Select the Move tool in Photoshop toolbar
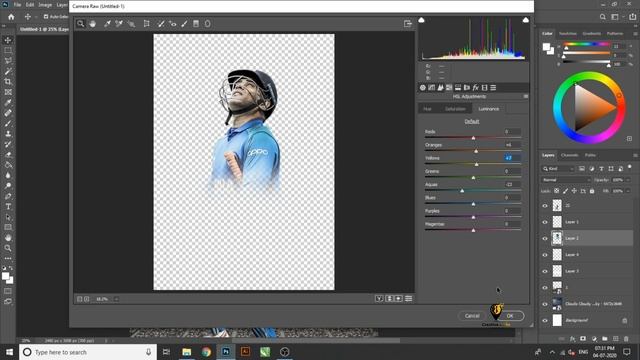The width and height of the screenshot is (640, 360). 8,40
